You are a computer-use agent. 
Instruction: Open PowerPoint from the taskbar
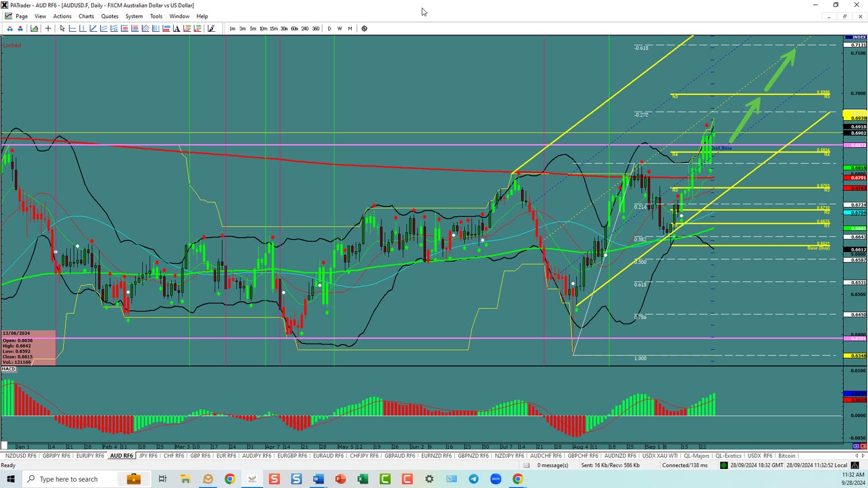[x=340, y=479]
